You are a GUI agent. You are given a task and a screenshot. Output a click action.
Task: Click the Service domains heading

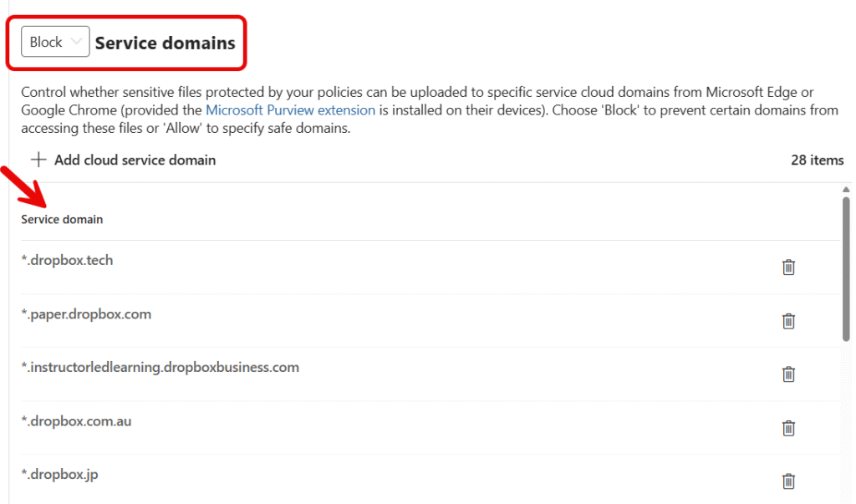(x=165, y=43)
